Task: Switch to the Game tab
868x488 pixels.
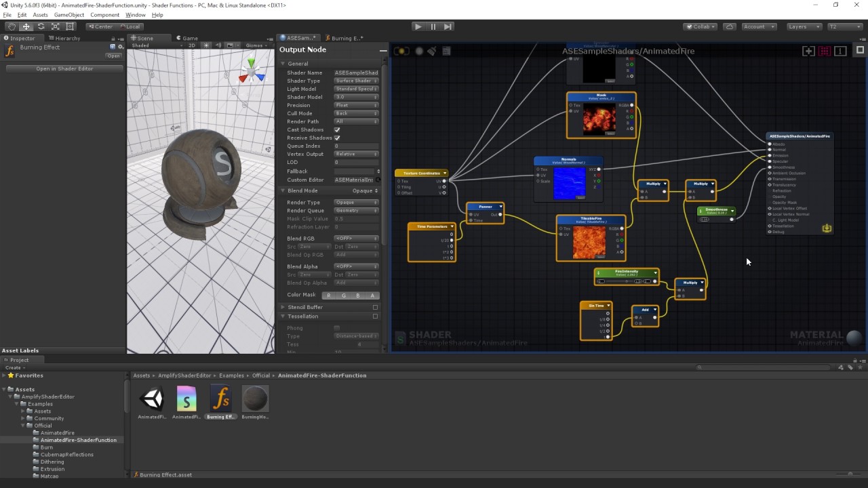Action: point(187,38)
